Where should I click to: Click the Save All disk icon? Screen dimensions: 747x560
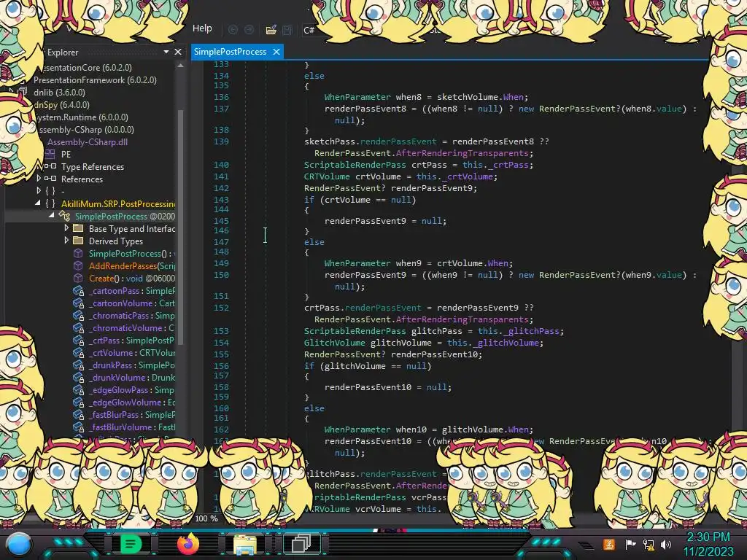[287, 30]
